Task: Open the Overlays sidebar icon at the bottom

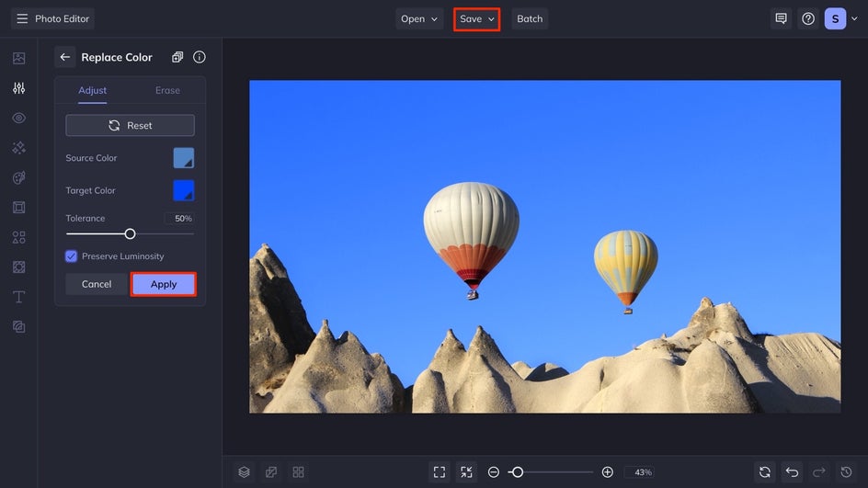Action: tap(18, 327)
